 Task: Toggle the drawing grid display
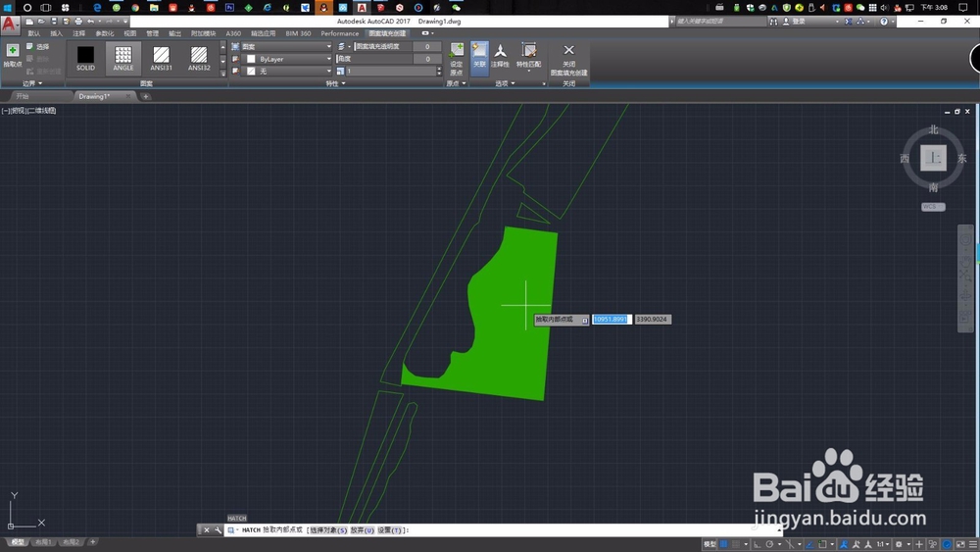[x=723, y=544]
